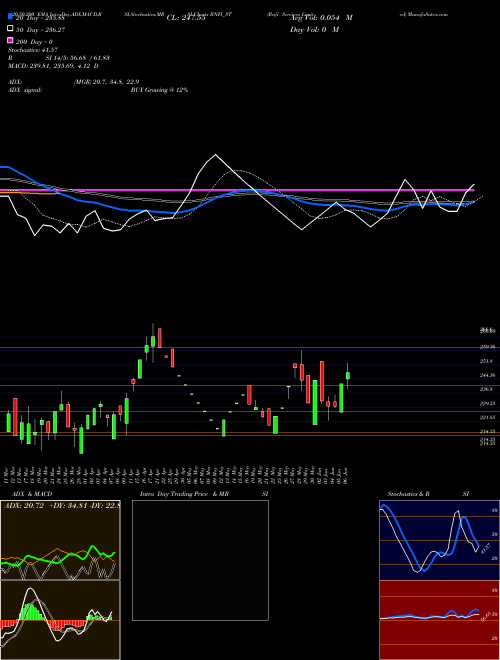The image size is (500, 660).
Task: Select the '200 Day = 0' legend text
Action: click(35, 42)
